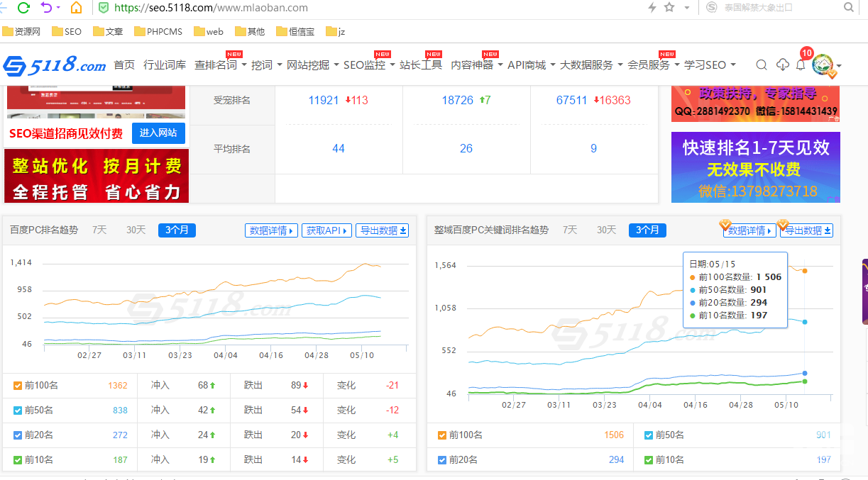The image size is (868, 480).
Task: Click 数据详情 button in right chart panel
Action: [749, 230]
